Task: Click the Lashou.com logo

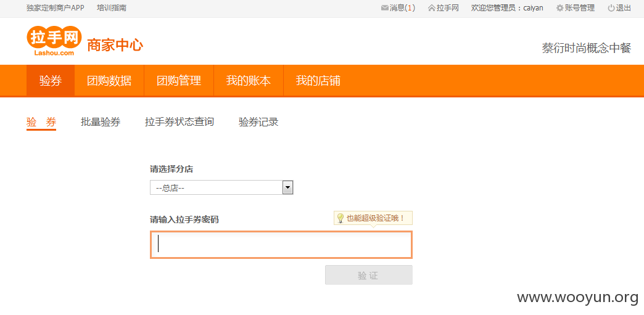Action: (x=54, y=41)
